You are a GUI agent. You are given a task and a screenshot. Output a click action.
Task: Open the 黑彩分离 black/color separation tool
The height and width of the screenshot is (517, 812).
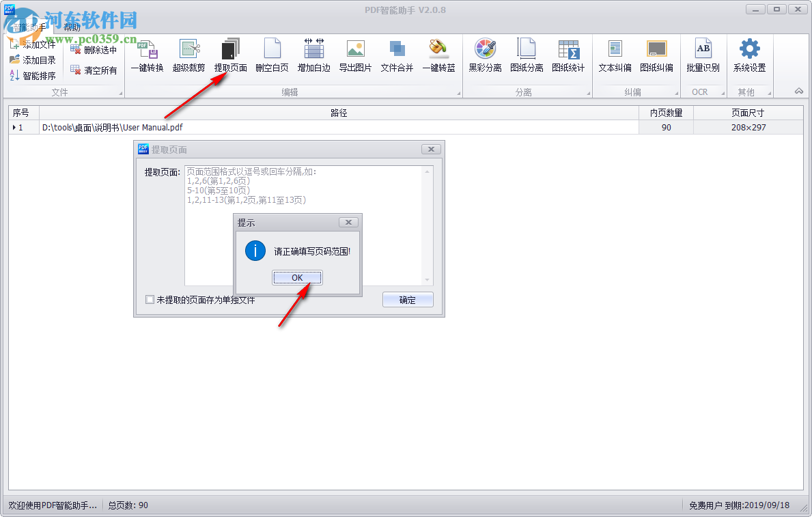[486, 56]
